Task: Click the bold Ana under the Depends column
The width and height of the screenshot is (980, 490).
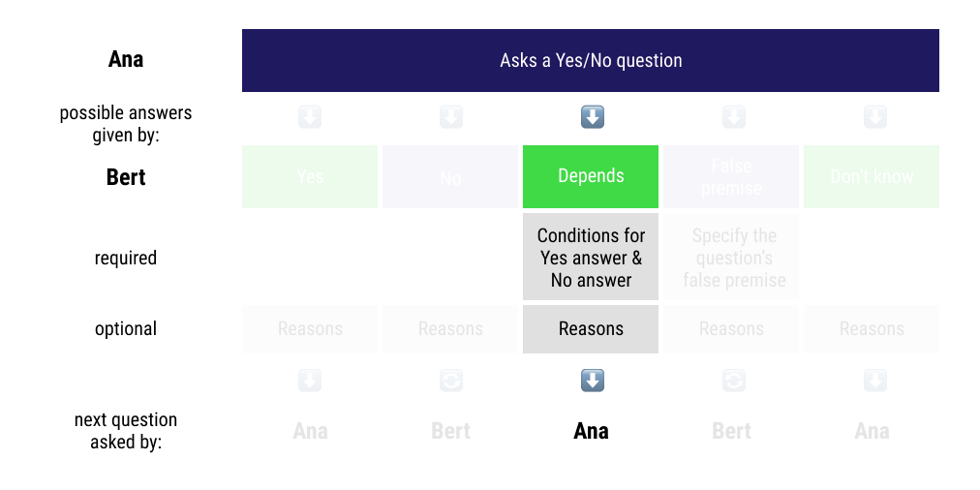Action: (x=591, y=431)
